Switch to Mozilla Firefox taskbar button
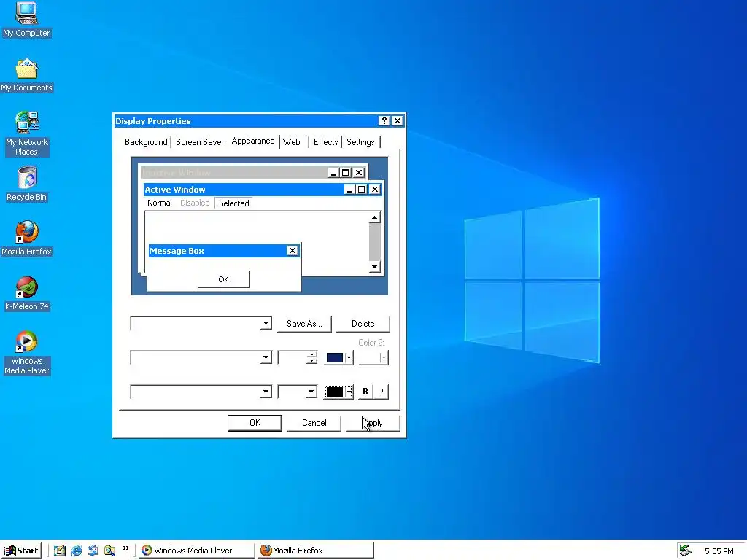The height and width of the screenshot is (560, 747). click(x=315, y=551)
